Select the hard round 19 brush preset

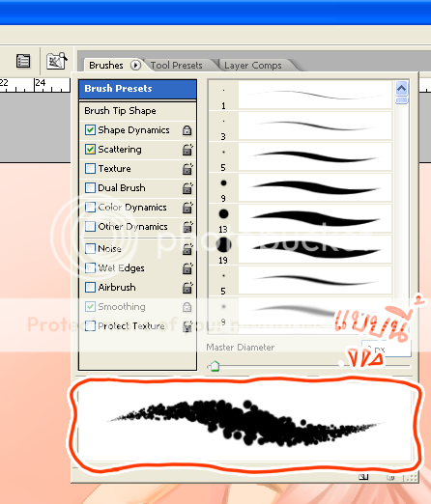pyautogui.click(x=301, y=250)
